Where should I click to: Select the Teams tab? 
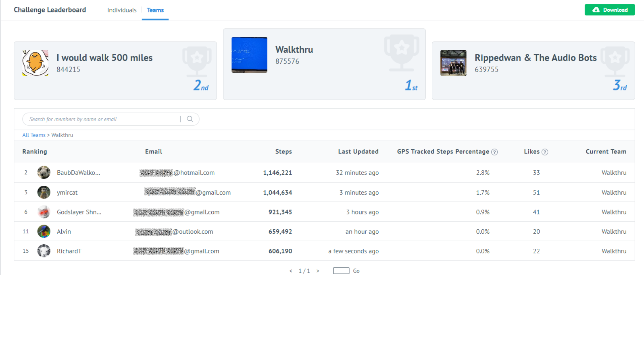pyautogui.click(x=155, y=10)
